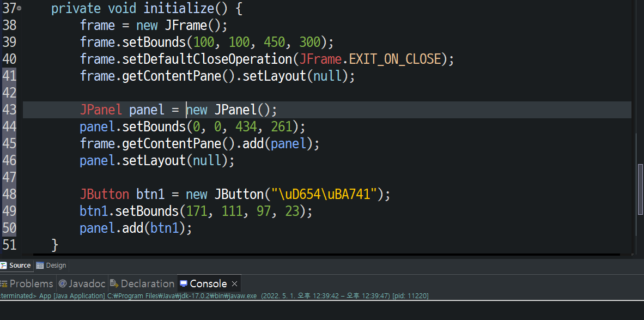Click frame.getContentPane().setLayout(null) on line 41
The width and height of the screenshot is (644, 320).
click(x=217, y=76)
